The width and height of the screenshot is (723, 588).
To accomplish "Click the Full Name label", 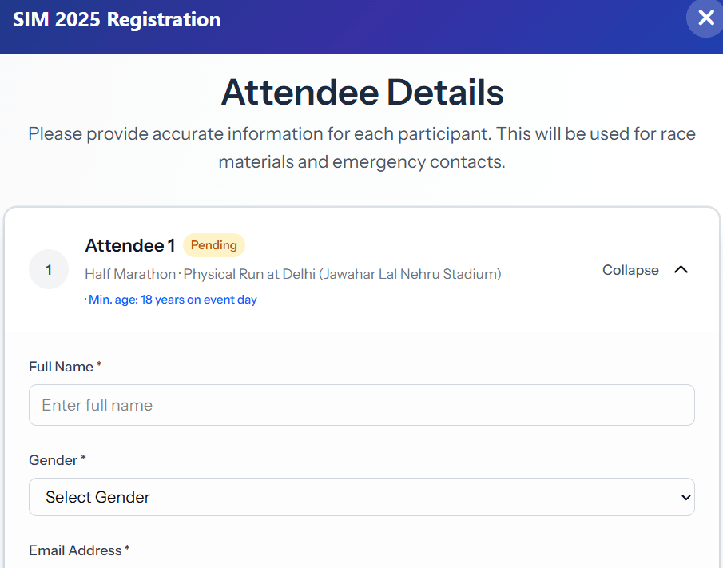I will (61, 367).
